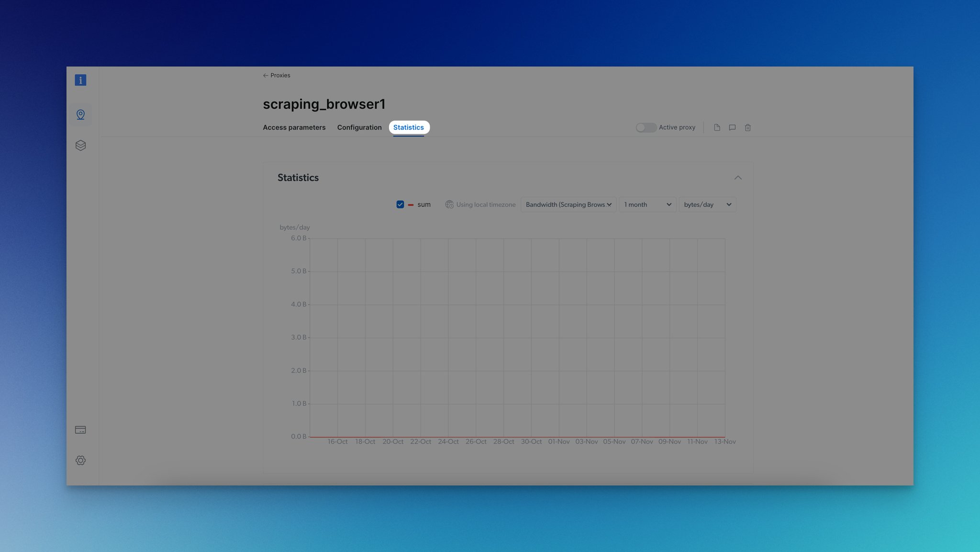
Task: Collapse the Statistics section panel
Action: coord(738,178)
